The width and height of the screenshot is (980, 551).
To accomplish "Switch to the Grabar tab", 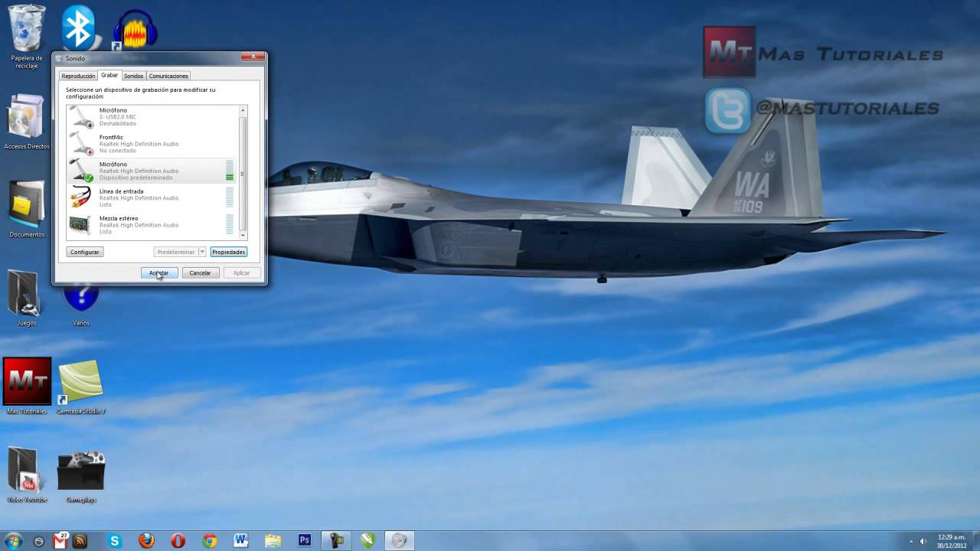I will (x=109, y=75).
